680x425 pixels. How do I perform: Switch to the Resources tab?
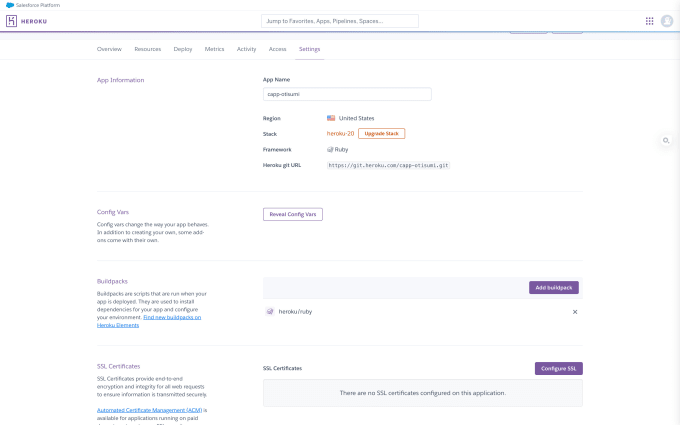147,49
